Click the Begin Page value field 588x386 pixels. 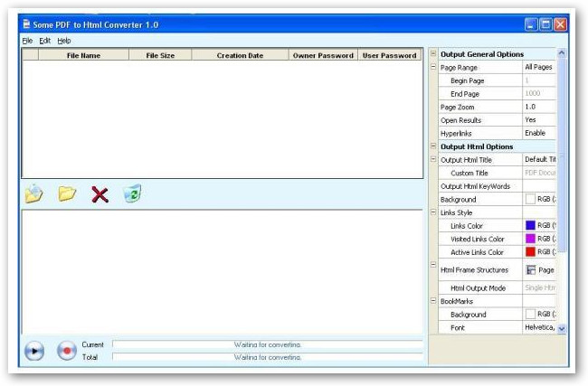coord(539,80)
